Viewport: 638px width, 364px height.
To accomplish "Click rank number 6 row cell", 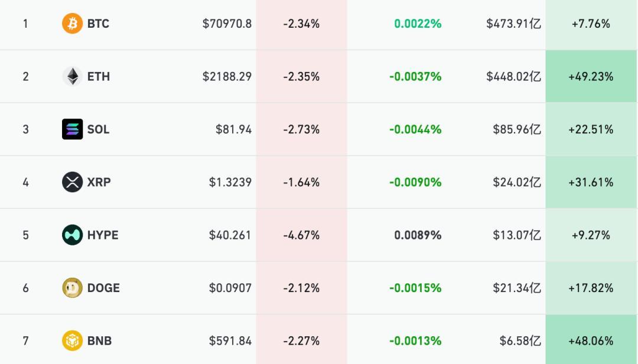I will pos(25,288).
